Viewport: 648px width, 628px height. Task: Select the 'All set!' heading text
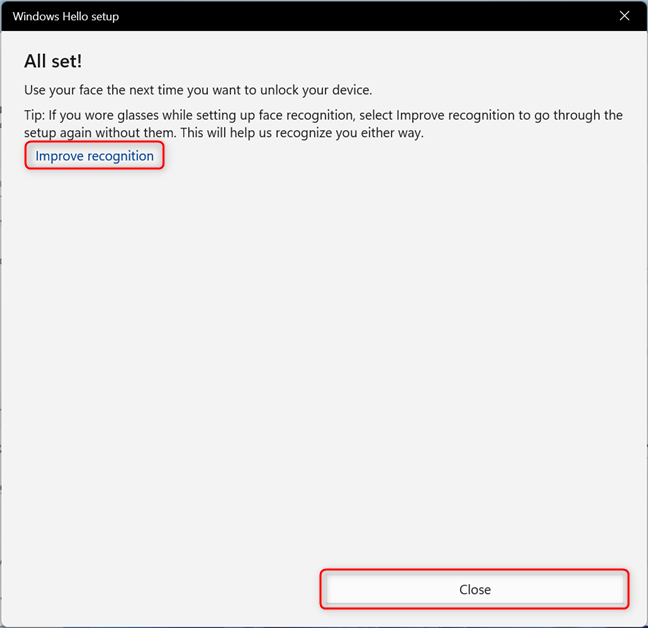coord(53,61)
